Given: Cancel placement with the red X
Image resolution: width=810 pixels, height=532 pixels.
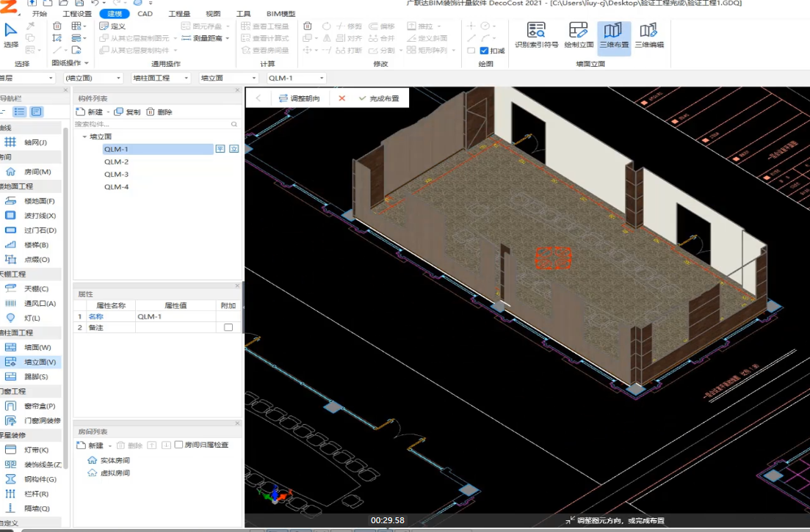Looking at the screenshot, I should (341, 98).
